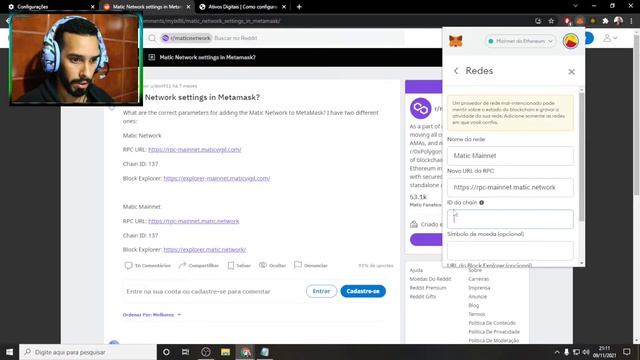Open the rpc-mainnet.matic.network link
The image size is (640, 360).
(x=193, y=221)
